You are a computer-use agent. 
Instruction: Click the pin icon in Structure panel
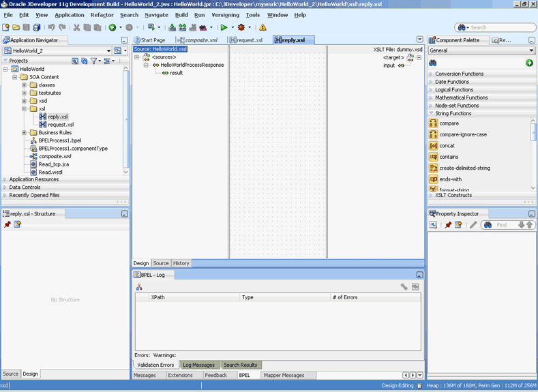(8, 225)
